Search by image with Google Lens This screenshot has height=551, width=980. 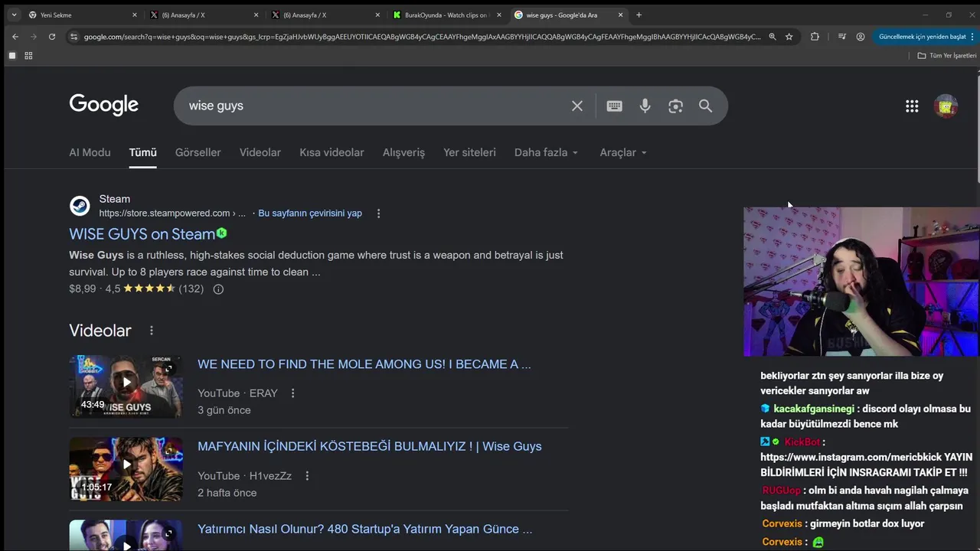(675, 106)
